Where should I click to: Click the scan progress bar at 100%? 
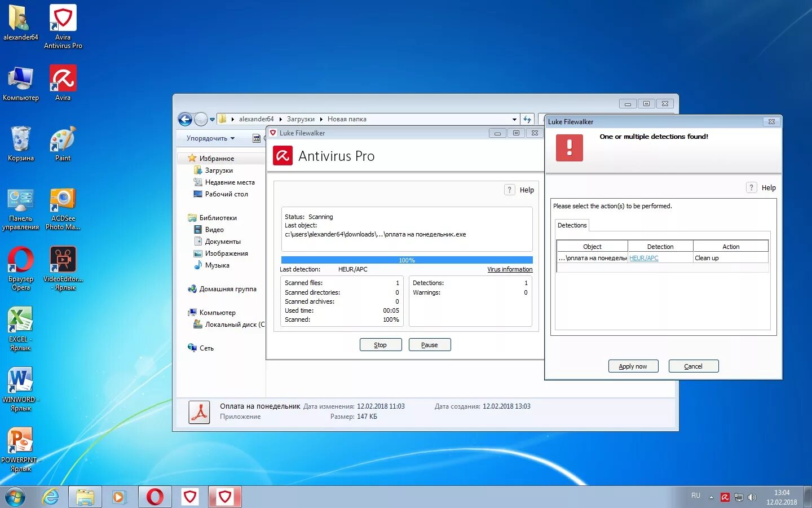pos(407,260)
